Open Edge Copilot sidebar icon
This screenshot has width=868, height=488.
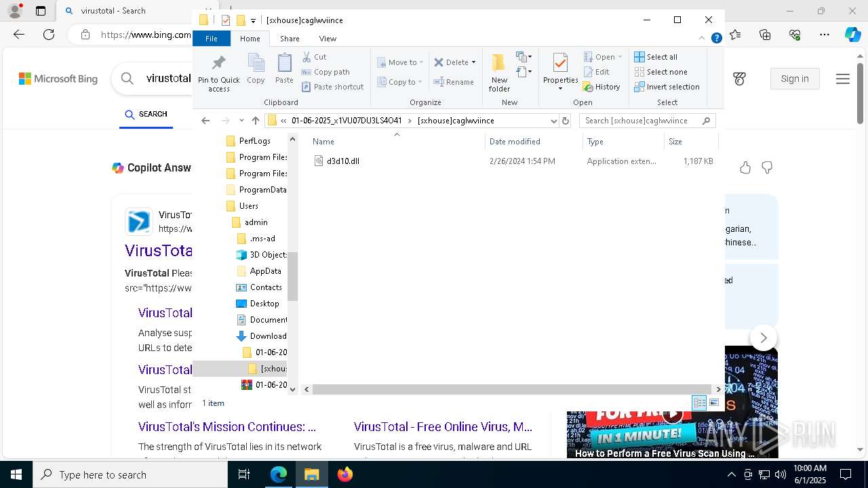pos(853,35)
